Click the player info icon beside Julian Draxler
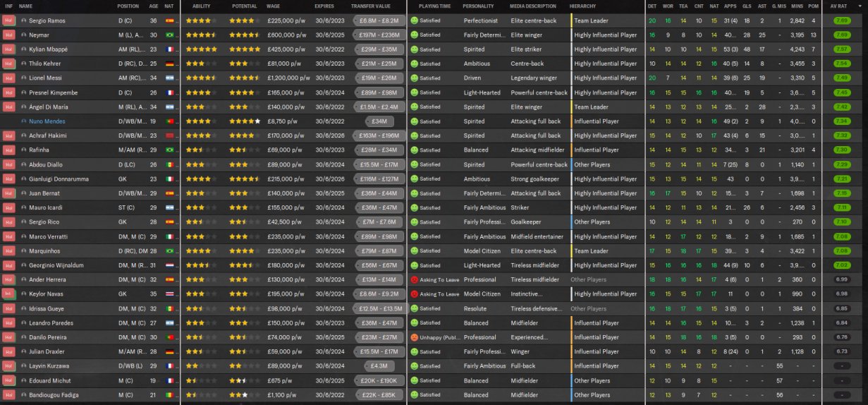This screenshot has width=868, height=405. coord(24,351)
